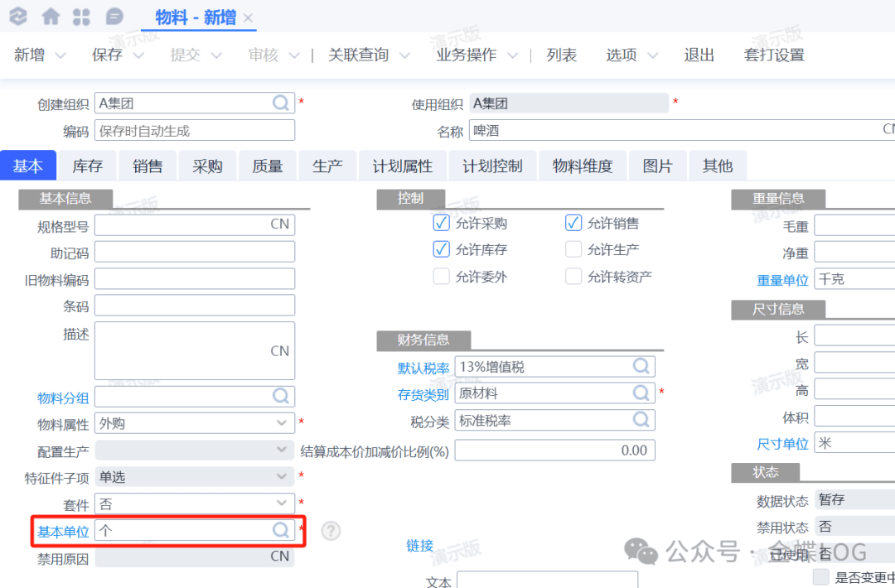Click search icon in 基本单位 field
Screen dimensions: 895x588
point(282,531)
